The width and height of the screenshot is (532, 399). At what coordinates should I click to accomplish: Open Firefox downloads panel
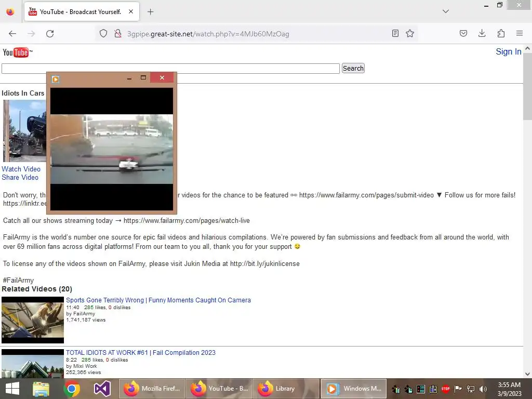coord(482,33)
